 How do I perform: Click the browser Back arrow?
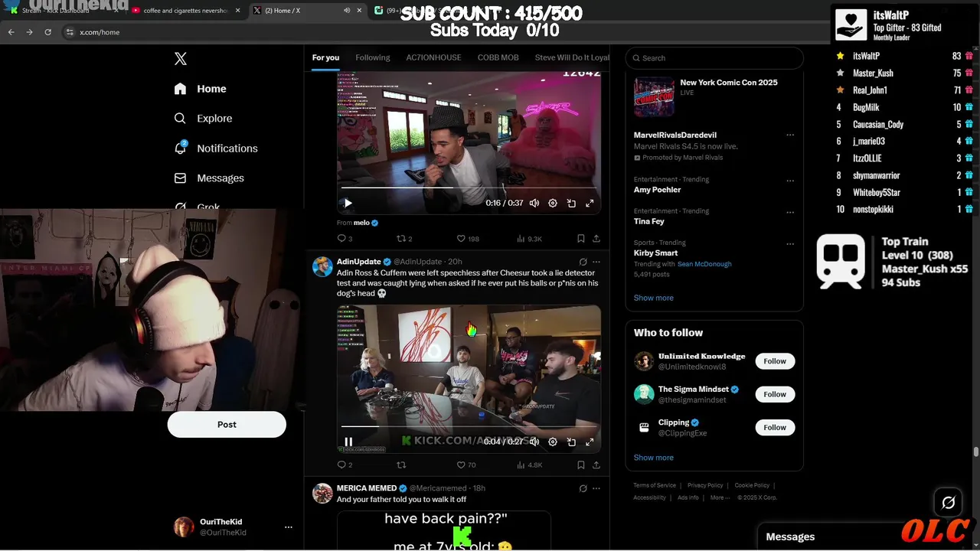click(x=11, y=32)
